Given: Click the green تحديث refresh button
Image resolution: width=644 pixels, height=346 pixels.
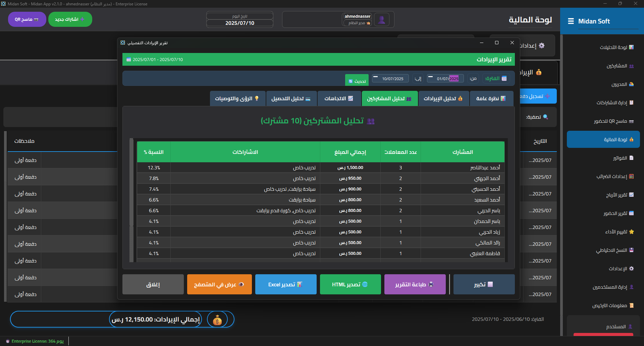Looking at the screenshot, I should pos(357,80).
